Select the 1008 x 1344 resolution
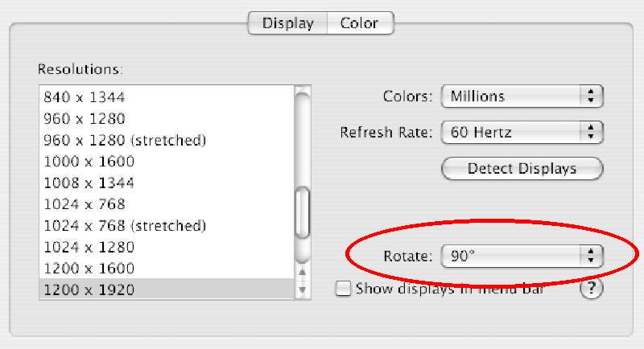Viewport: 644px width, 349px height. [x=167, y=183]
